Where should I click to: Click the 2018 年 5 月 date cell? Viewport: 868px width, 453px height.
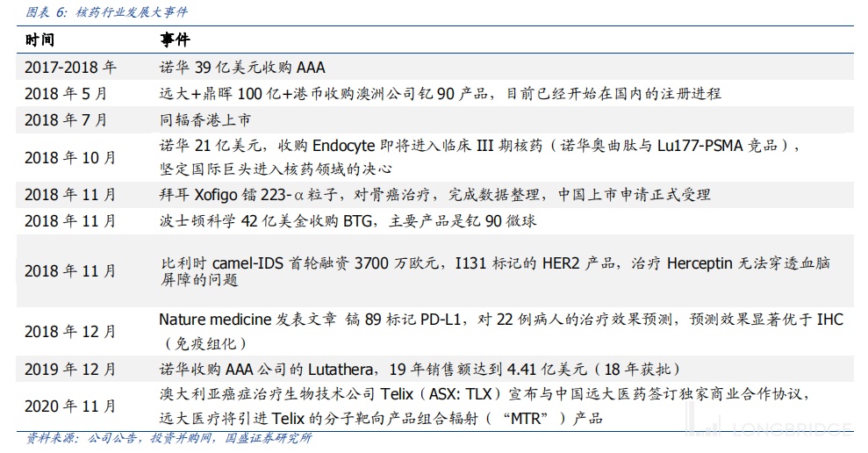pyautogui.click(x=66, y=94)
